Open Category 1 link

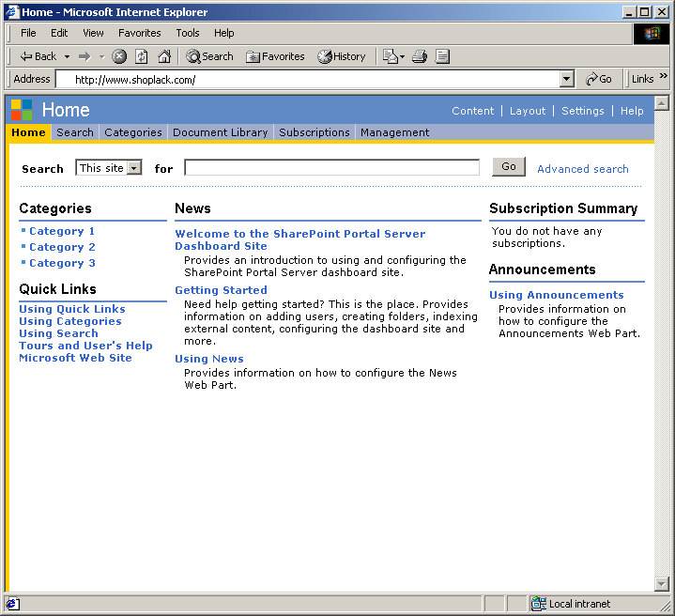coord(62,231)
